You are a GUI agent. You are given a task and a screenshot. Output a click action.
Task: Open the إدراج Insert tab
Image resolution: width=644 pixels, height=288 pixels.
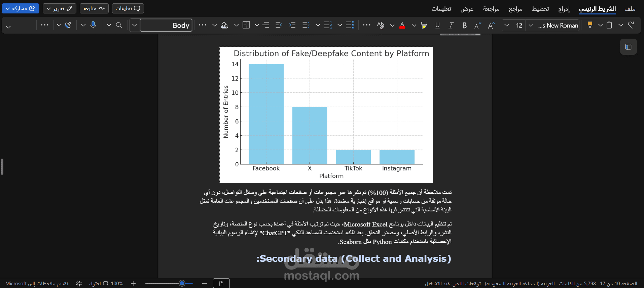[x=564, y=9]
